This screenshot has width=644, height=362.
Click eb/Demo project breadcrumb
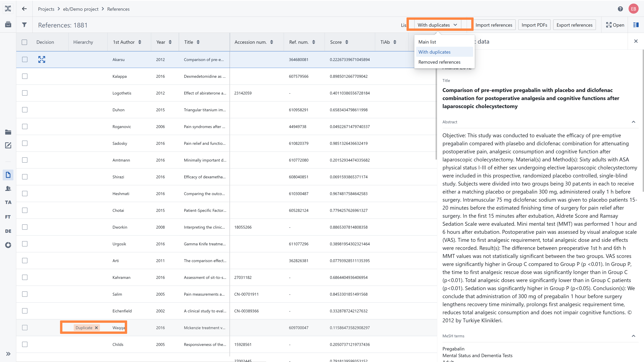80,9
